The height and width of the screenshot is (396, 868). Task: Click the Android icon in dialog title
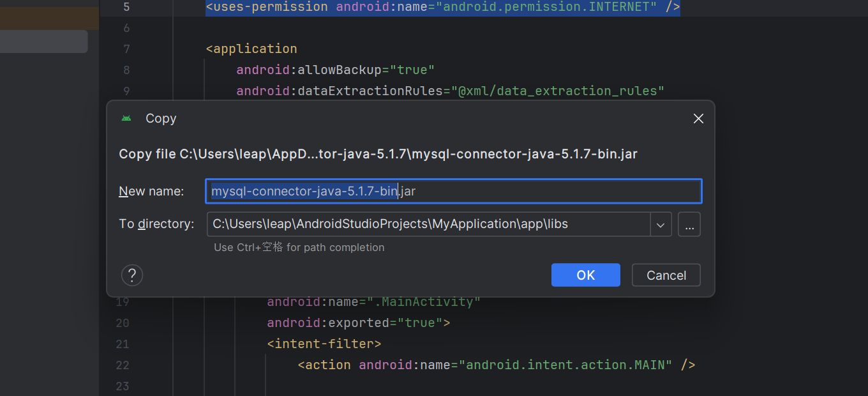[x=126, y=119]
